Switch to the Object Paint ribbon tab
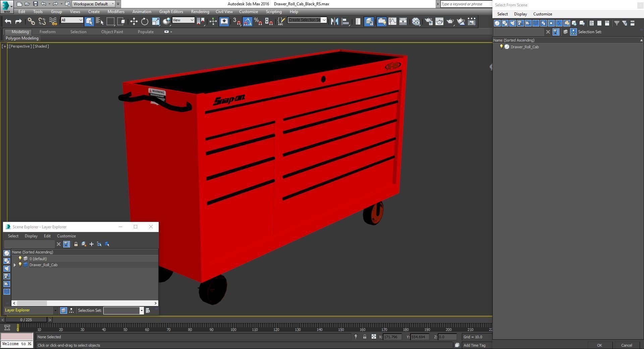 click(x=112, y=32)
